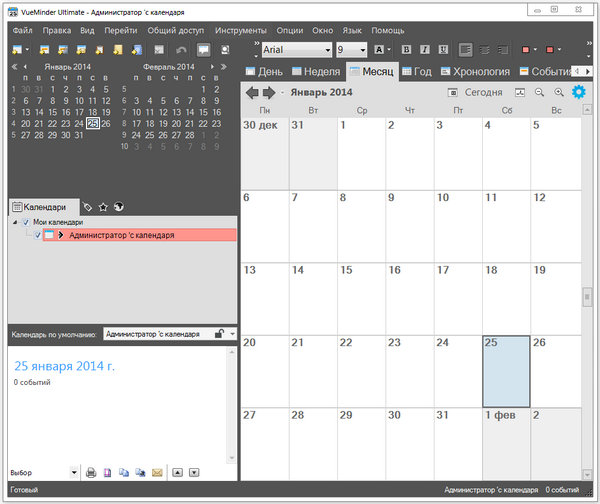Screen dimensions: 600x504
Task: Open default calendar dropdown
Action: pyautogui.click(x=231, y=333)
